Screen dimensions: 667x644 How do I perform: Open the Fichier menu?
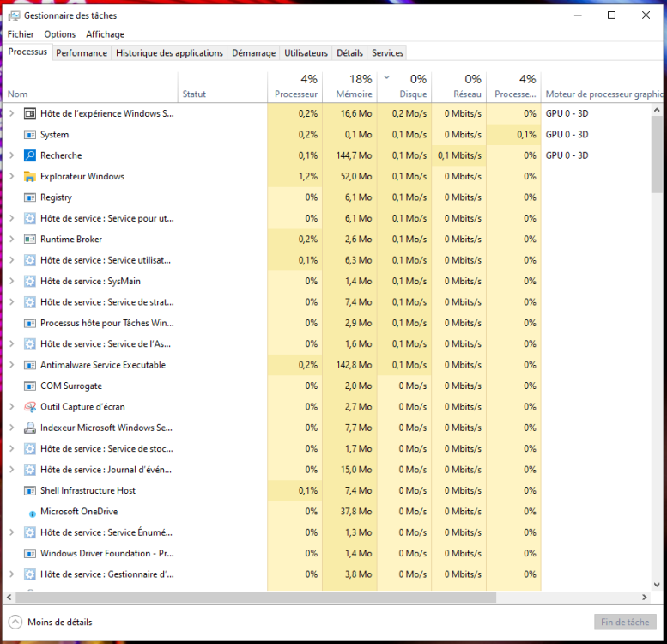tap(21, 34)
